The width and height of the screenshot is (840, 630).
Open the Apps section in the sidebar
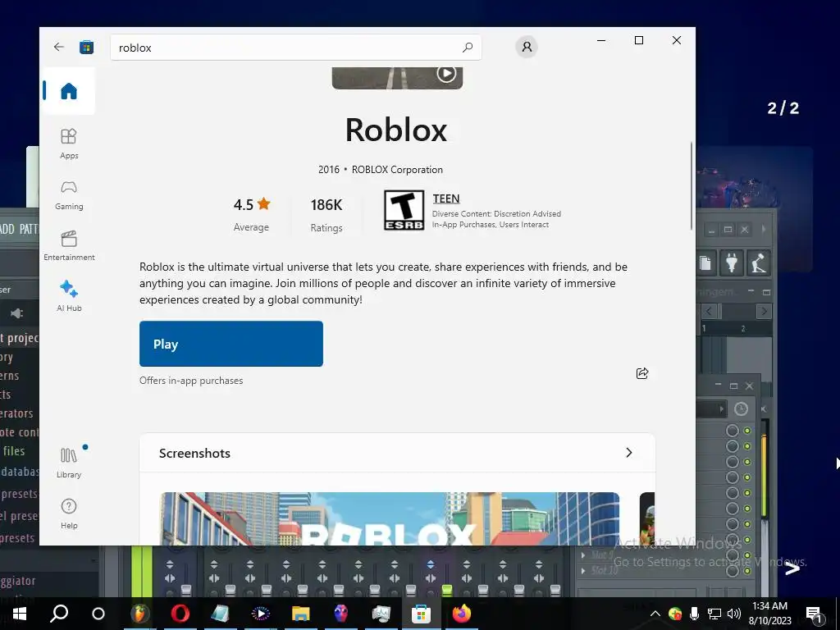(69, 144)
